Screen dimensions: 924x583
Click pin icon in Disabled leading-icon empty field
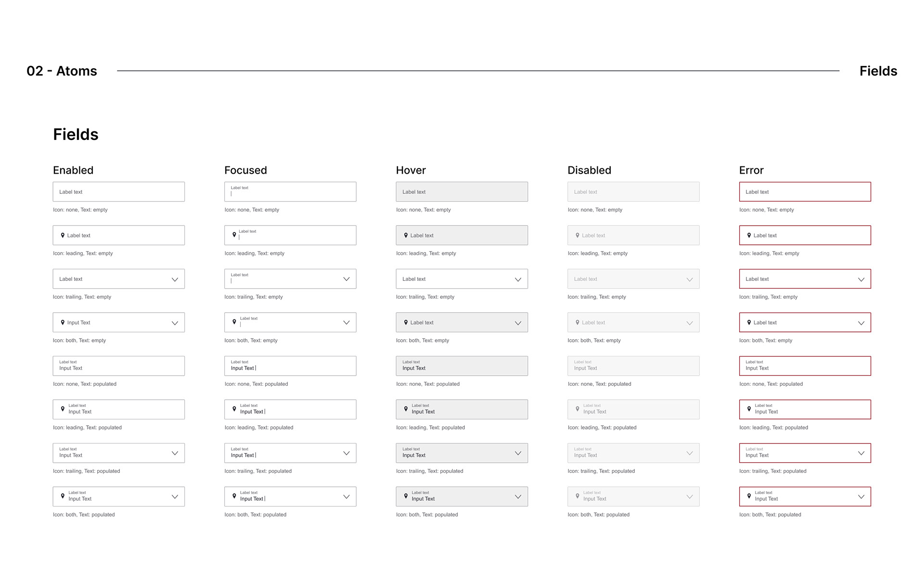pos(577,235)
